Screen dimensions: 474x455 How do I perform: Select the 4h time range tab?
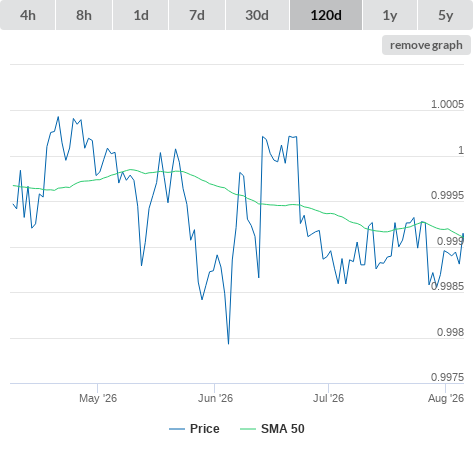pyautogui.click(x=28, y=15)
